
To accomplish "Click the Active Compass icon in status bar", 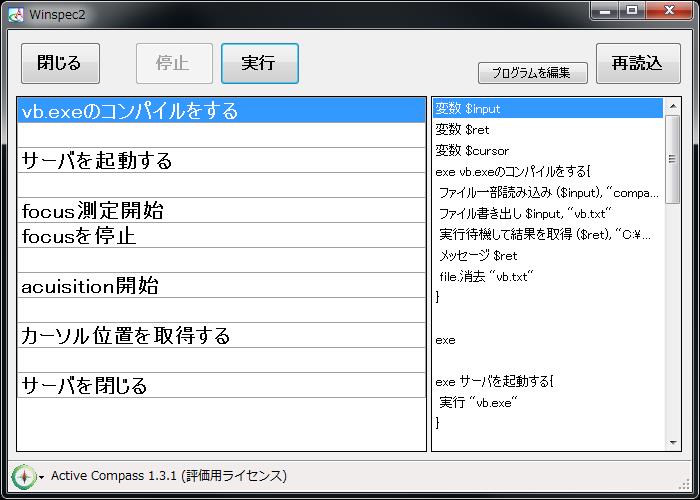I will (24, 476).
